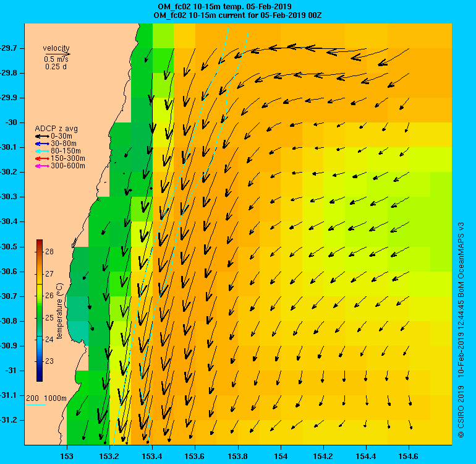
Task: Click the title 'OM_fc02 10-15m temp. 05-Feb-2019'
Action: [224, 6]
